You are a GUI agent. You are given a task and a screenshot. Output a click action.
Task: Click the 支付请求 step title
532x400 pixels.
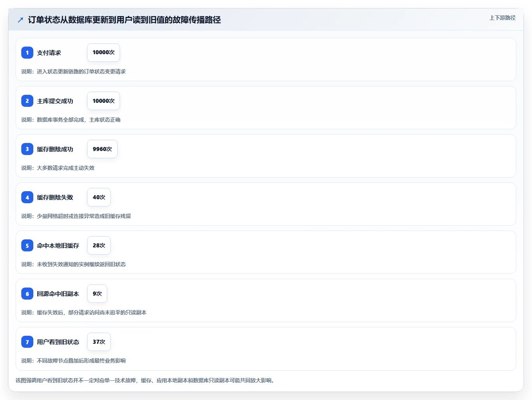pyautogui.click(x=49, y=53)
